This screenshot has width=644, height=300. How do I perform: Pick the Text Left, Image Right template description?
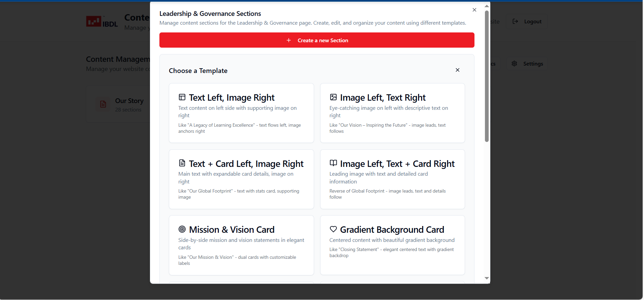(237, 111)
